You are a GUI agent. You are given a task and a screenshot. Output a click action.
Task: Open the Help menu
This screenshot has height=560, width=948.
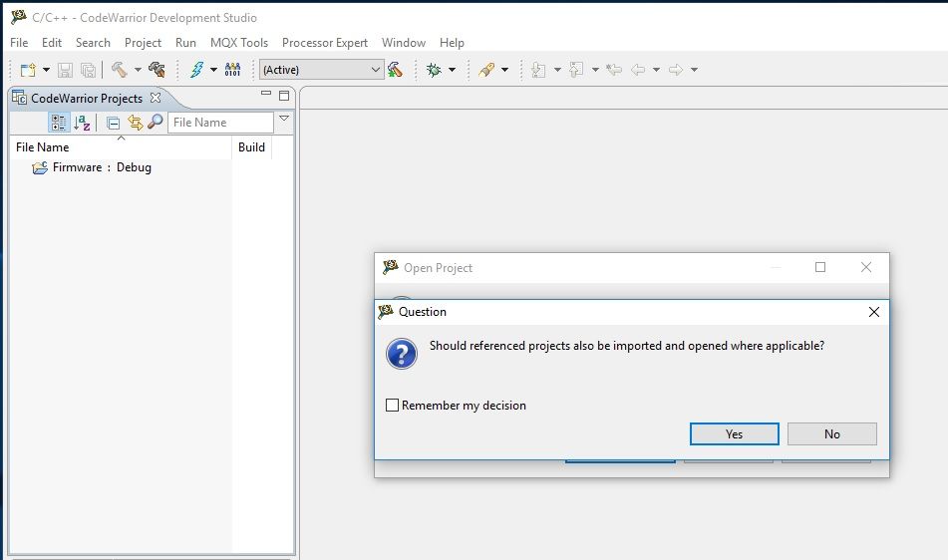coord(452,43)
